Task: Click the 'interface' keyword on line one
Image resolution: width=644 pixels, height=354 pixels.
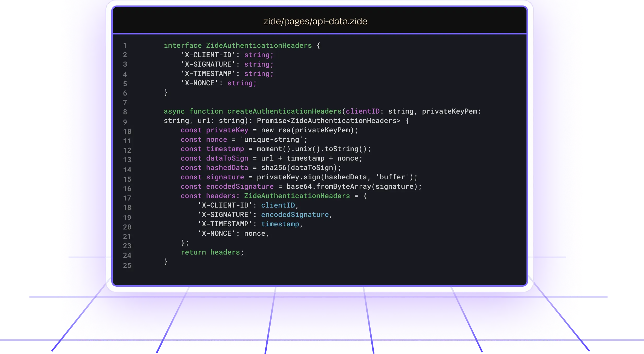Action: tap(183, 45)
